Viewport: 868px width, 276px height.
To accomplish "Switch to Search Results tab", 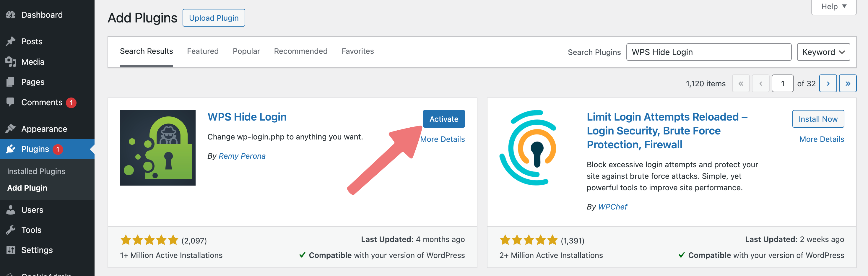I will (146, 51).
